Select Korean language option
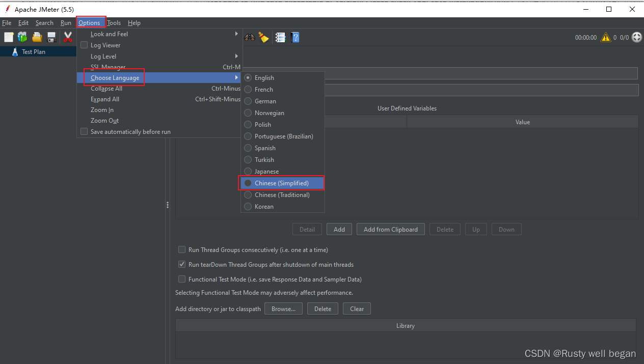 coord(283,207)
